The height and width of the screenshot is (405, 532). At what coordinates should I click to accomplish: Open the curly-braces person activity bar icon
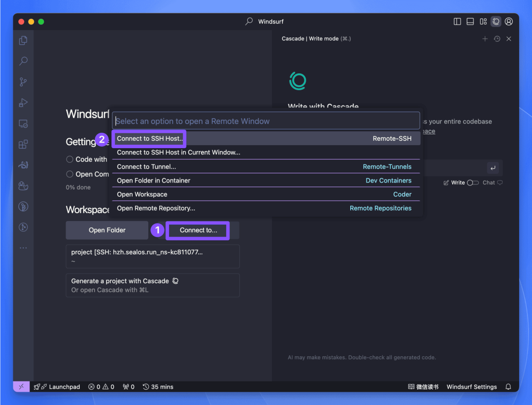pos(23,165)
